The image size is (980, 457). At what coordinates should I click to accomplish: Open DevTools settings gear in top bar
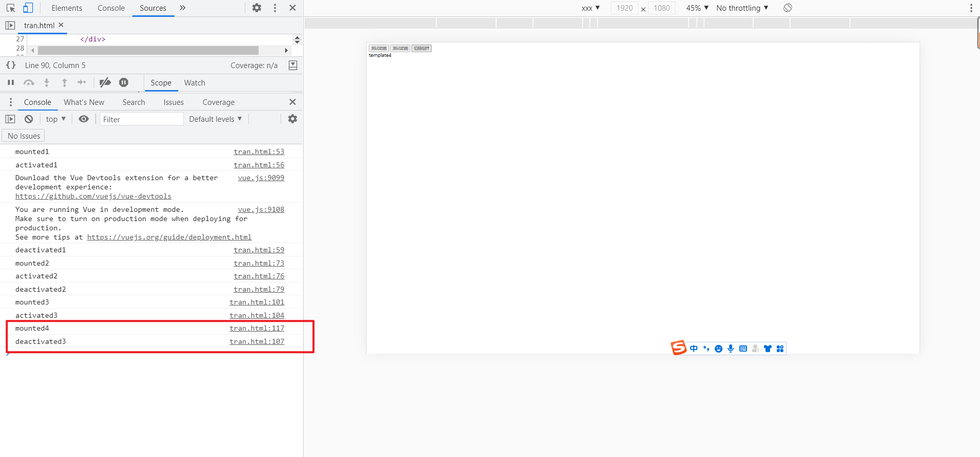pyautogui.click(x=257, y=8)
